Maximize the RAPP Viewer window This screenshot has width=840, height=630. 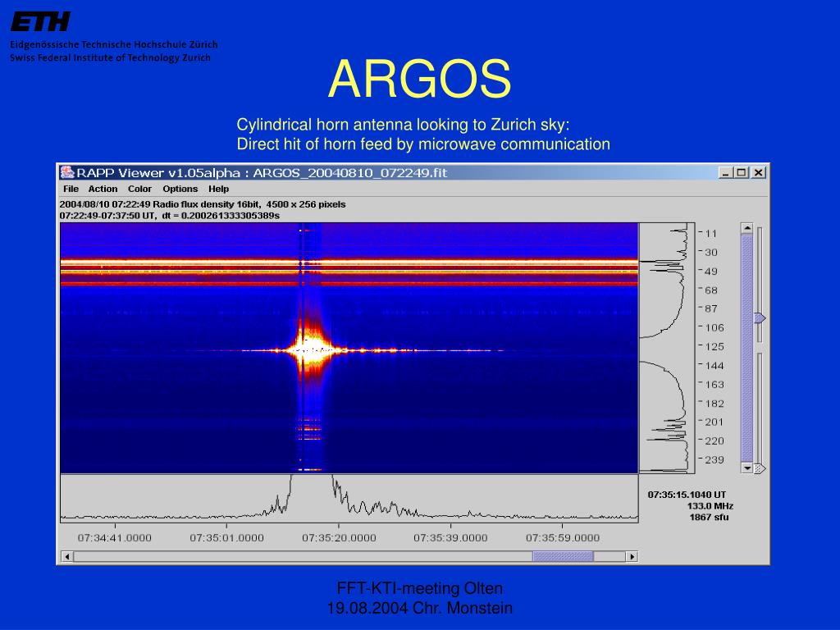click(x=742, y=172)
